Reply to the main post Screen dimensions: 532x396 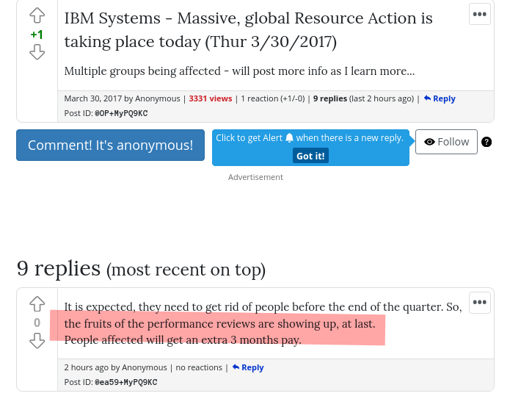440,98
